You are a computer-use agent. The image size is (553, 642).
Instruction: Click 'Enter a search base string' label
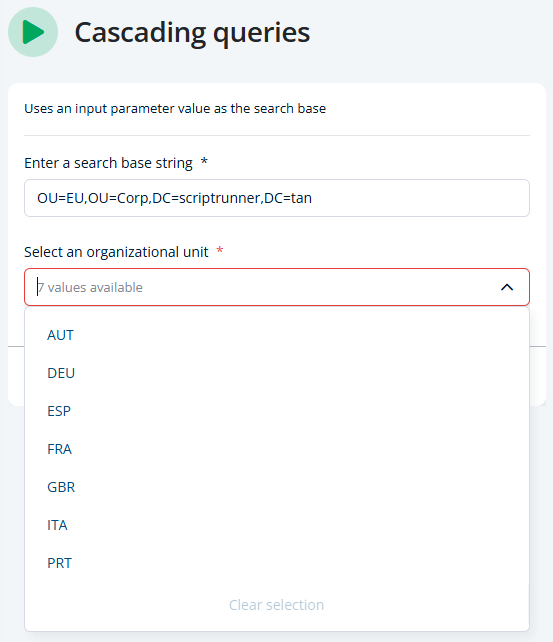tap(108, 163)
